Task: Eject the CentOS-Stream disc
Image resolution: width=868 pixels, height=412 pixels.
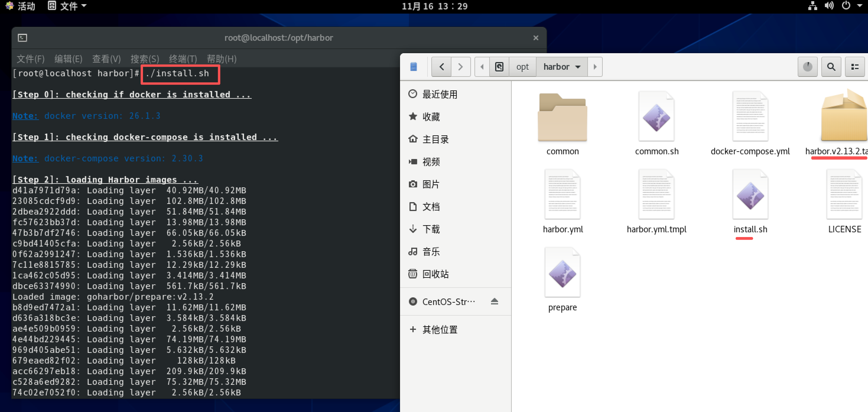Action: point(494,301)
